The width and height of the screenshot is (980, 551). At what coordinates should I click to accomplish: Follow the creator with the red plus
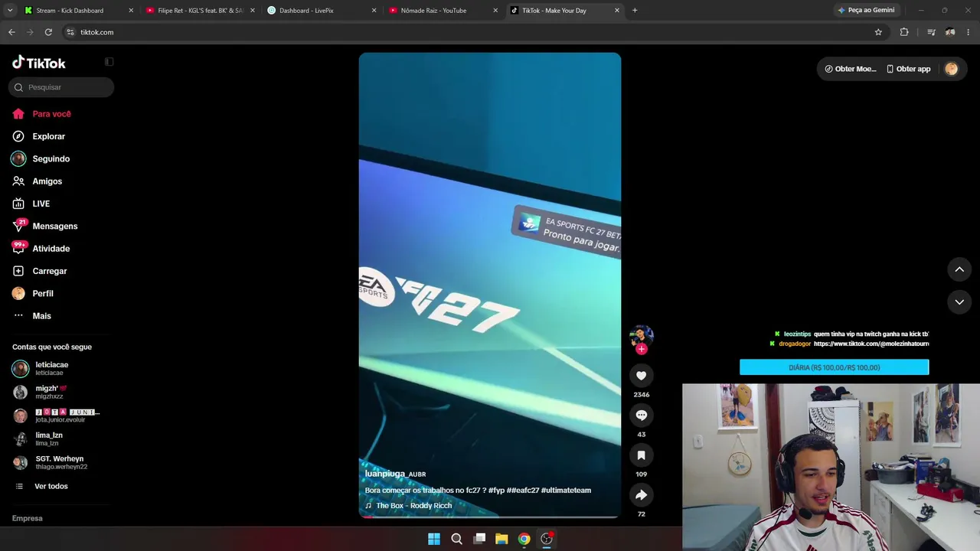tap(642, 349)
